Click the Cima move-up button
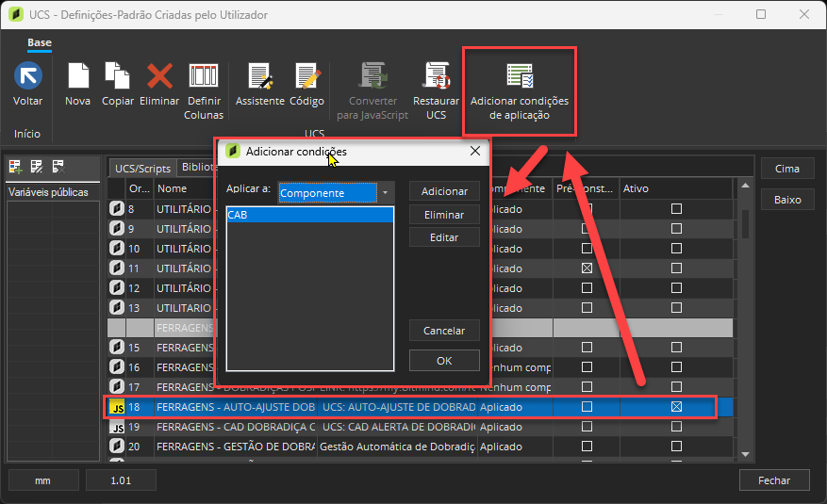Screen dimensions: 827x504 tap(786, 169)
